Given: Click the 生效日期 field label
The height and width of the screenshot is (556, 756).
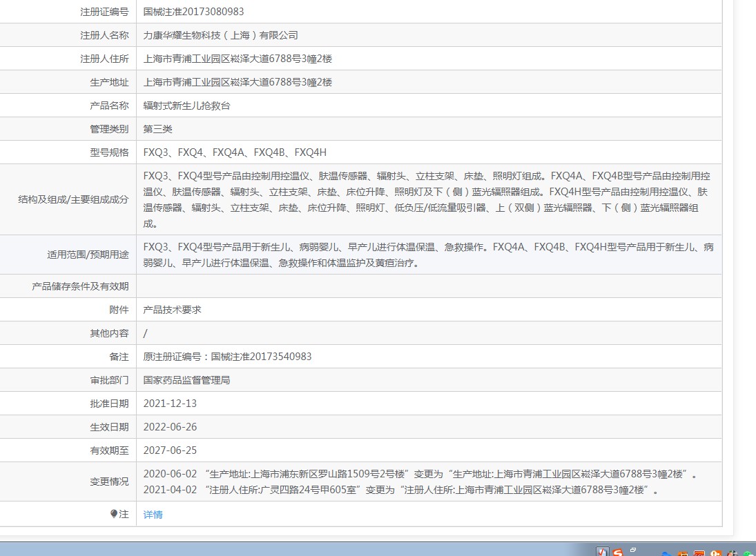Looking at the screenshot, I should [x=110, y=427].
